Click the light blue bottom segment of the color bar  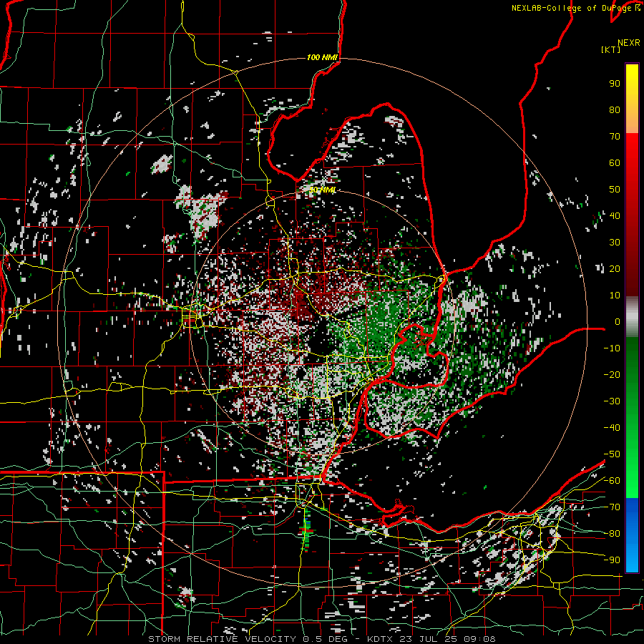[x=632, y=557]
